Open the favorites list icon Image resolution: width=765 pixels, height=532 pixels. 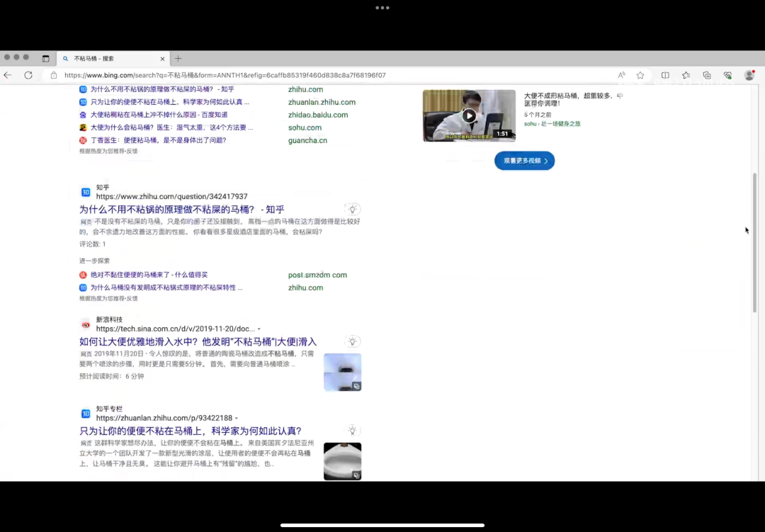(686, 75)
